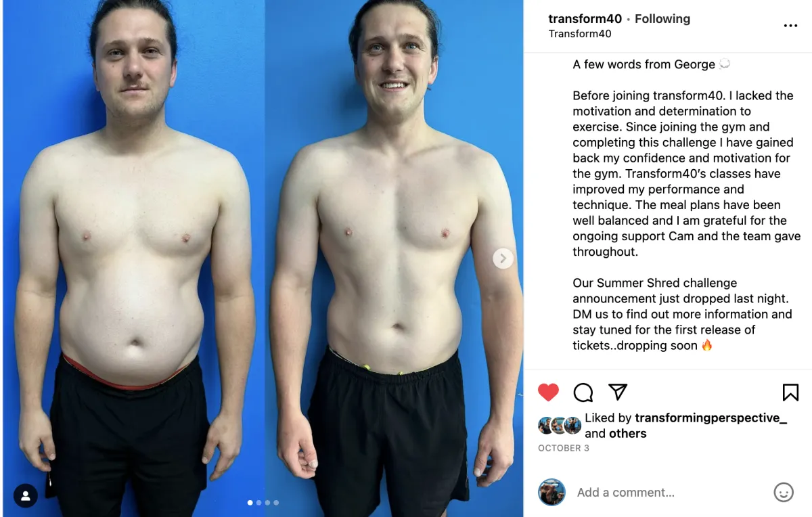Save post with bookmark icon

click(790, 392)
